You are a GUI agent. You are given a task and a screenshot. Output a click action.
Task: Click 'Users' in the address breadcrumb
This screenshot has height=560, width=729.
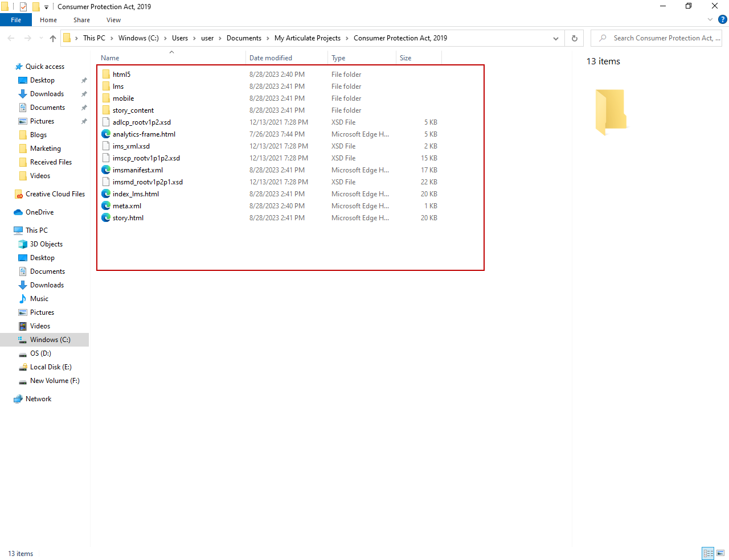pos(180,38)
